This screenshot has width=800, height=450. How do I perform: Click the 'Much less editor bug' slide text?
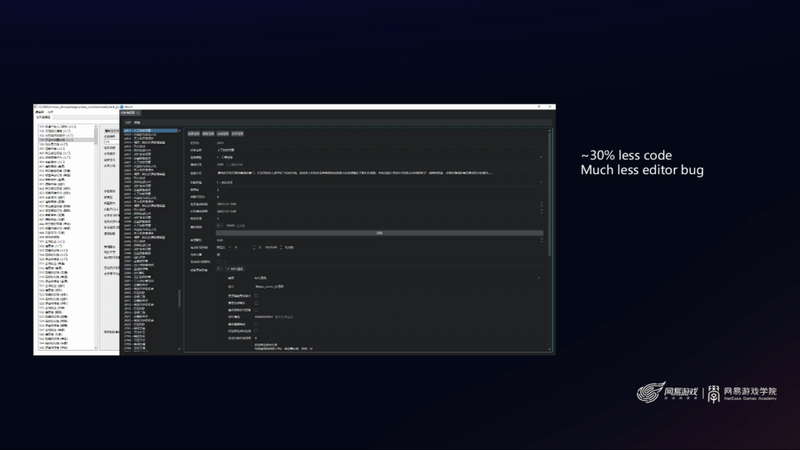[x=642, y=170]
